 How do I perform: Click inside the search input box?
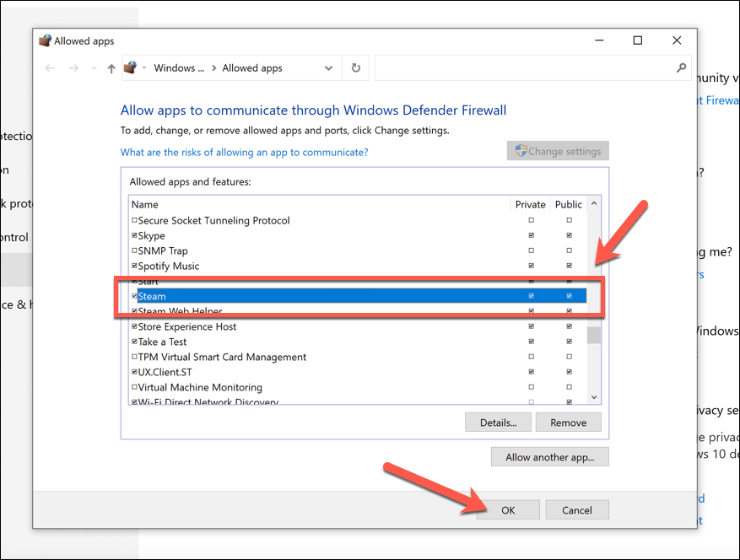(x=523, y=68)
